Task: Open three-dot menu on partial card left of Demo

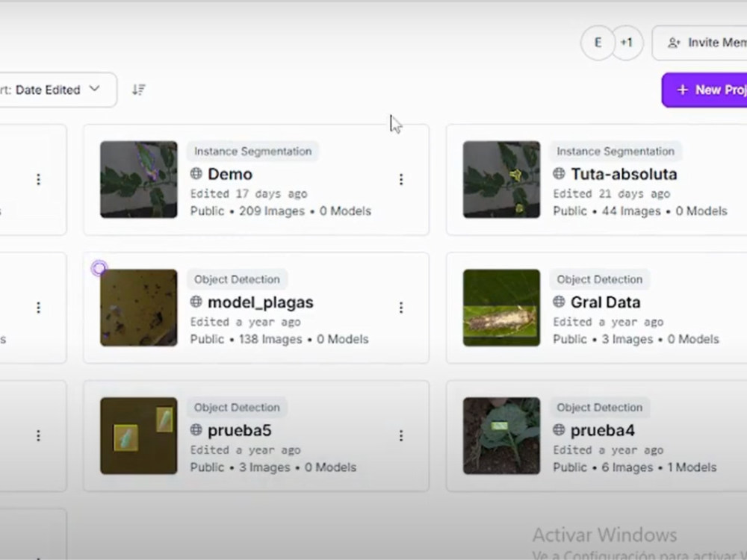Action: click(x=39, y=179)
